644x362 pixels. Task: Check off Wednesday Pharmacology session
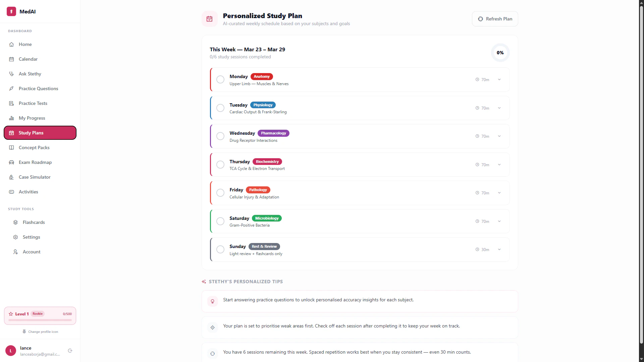pos(220,136)
